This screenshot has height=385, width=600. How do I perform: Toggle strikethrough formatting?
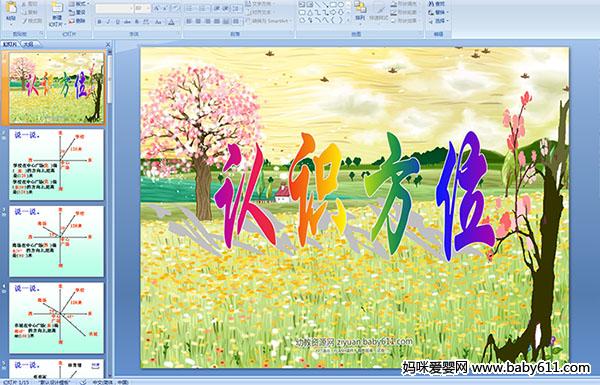(x=127, y=22)
